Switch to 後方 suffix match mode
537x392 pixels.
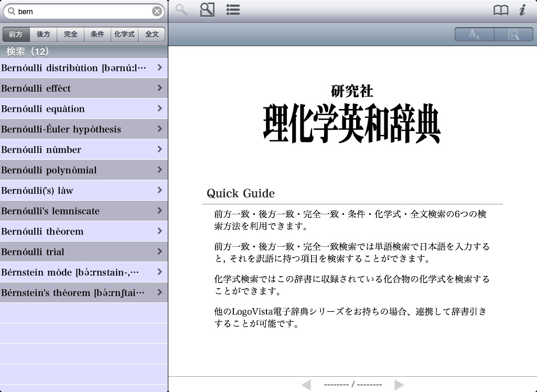(43, 35)
